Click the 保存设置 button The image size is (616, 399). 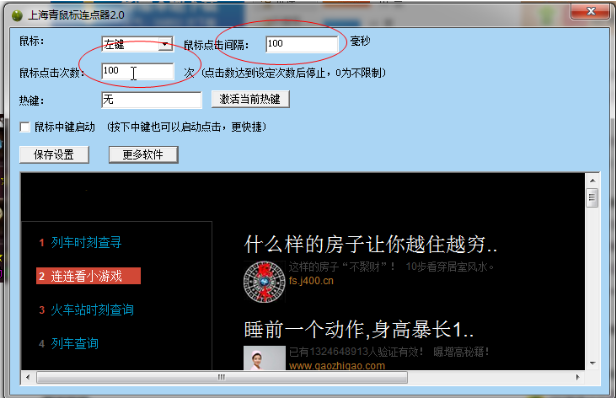[x=54, y=155]
